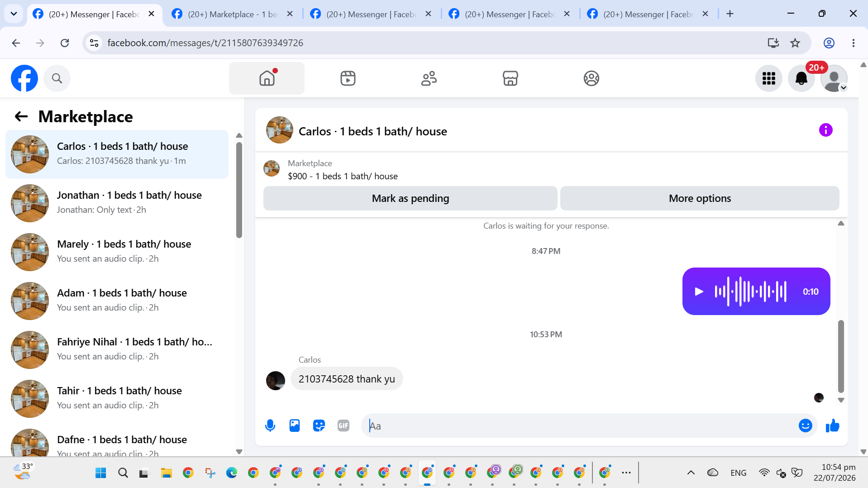Viewport: 868px width, 488px height.
Task: Expand the tab search dropdown
Action: click(14, 14)
